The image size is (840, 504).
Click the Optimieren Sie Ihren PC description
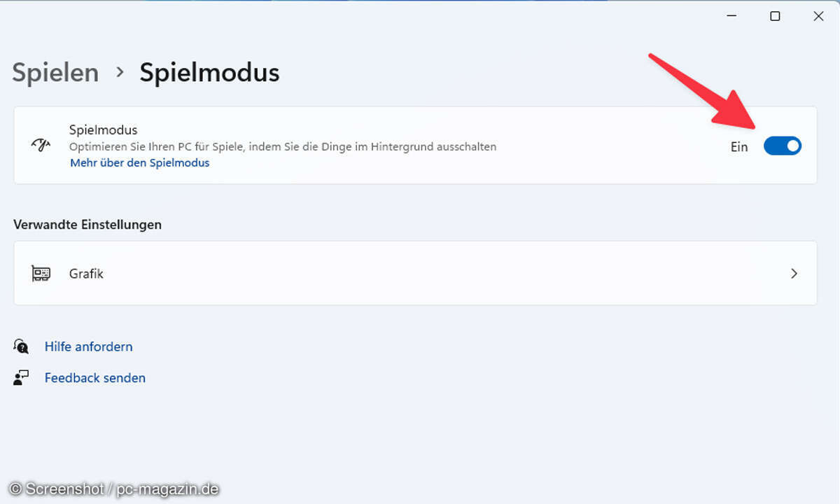[282, 146]
